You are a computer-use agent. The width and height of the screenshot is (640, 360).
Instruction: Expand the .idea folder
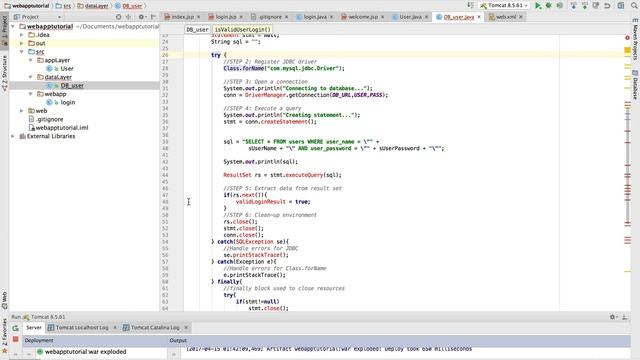pyautogui.click(x=22, y=35)
